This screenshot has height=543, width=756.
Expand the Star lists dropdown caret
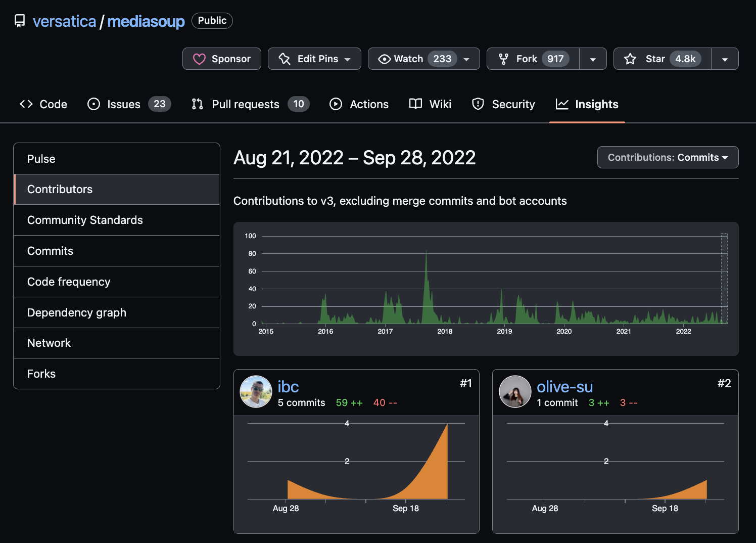725,59
